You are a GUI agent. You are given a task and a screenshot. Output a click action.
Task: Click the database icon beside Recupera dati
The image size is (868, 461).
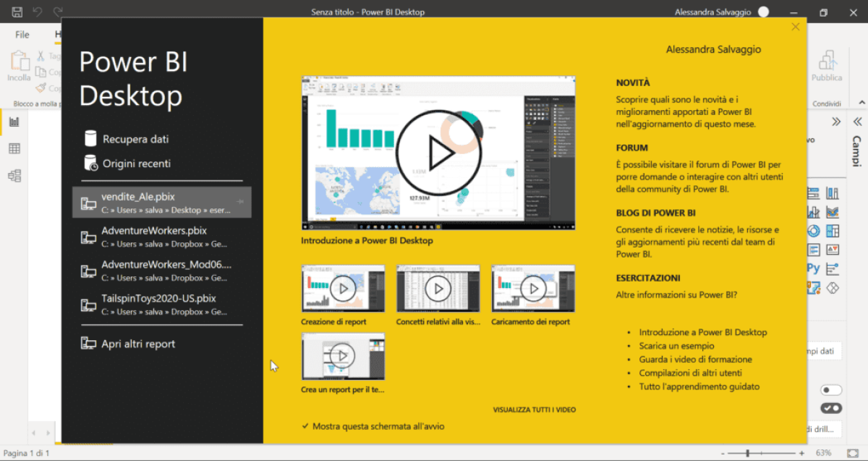[90, 138]
